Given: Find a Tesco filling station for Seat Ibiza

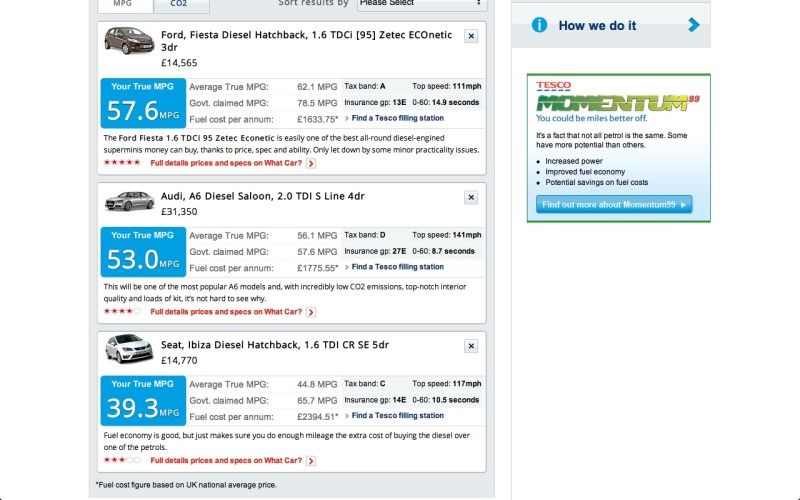Looking at the screenshot, I should (x=397, y=415).
